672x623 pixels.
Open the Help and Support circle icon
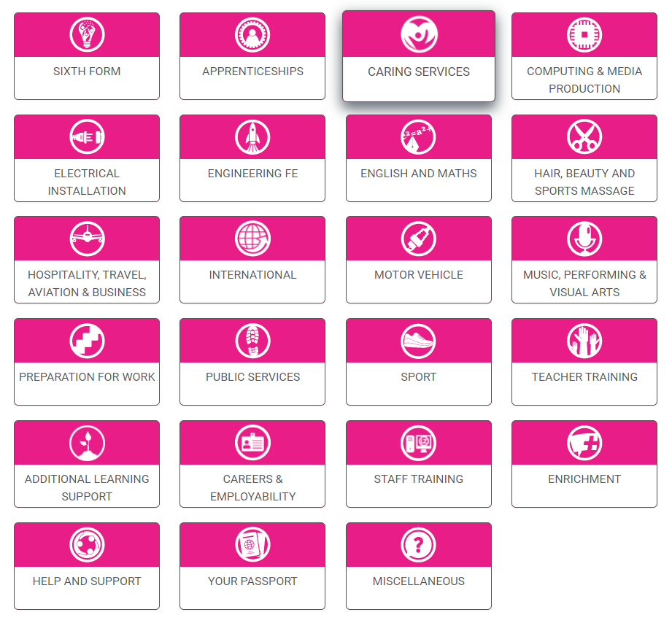[x=87, y=545]
